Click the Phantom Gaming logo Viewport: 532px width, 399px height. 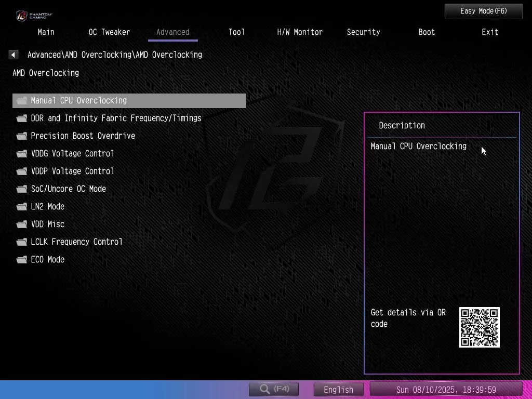click(34, 16)
